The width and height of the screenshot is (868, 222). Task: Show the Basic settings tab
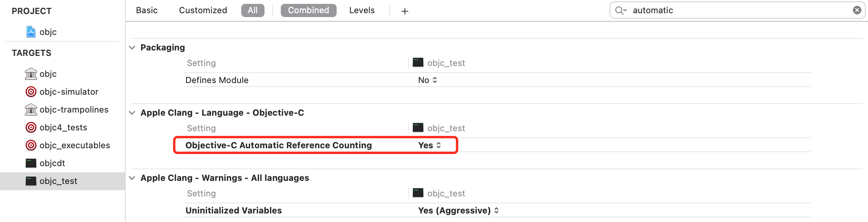[147, 10]
